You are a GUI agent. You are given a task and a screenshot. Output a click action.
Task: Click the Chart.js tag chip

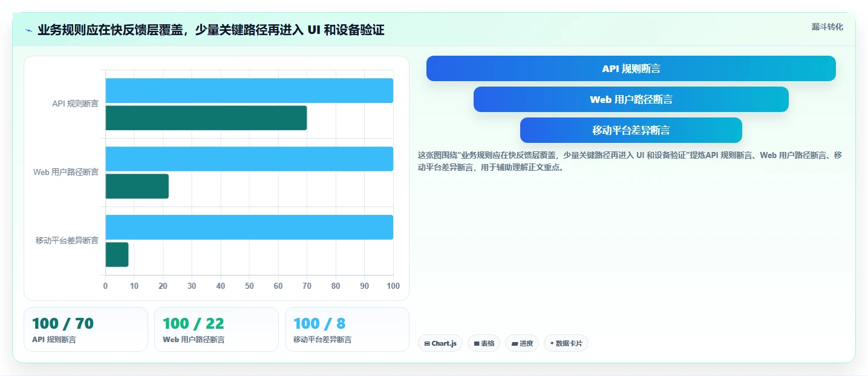[x=440, y=343]
